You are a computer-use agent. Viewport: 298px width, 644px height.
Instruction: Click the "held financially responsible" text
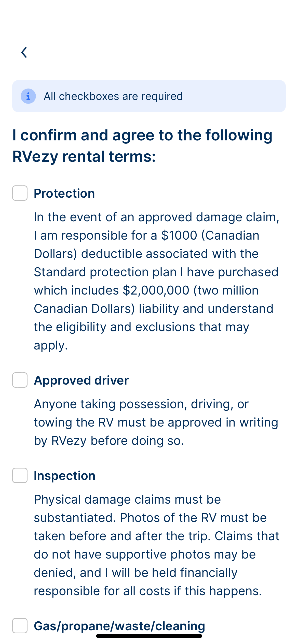148,582
